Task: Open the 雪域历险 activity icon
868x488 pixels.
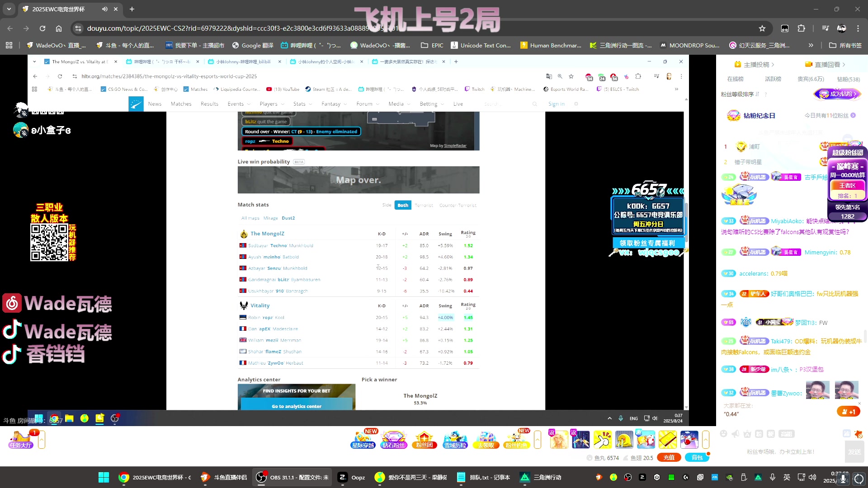Action: [455, 439]
